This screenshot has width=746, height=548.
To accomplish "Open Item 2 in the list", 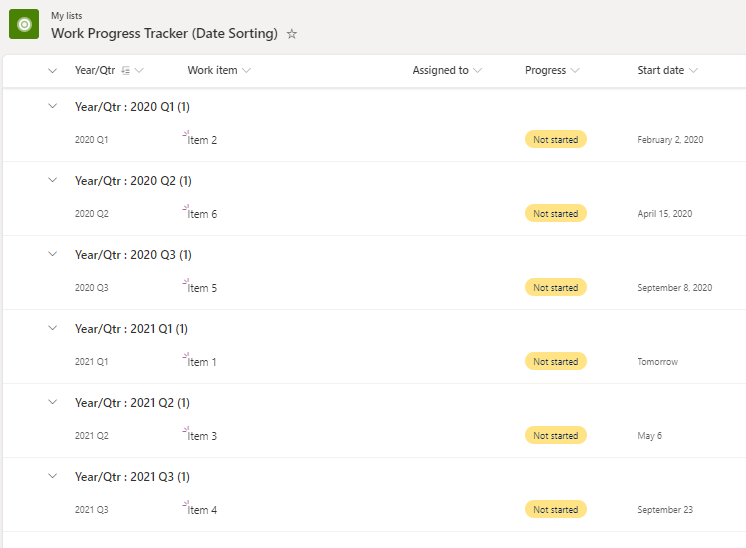I will (x=203, y=140).
